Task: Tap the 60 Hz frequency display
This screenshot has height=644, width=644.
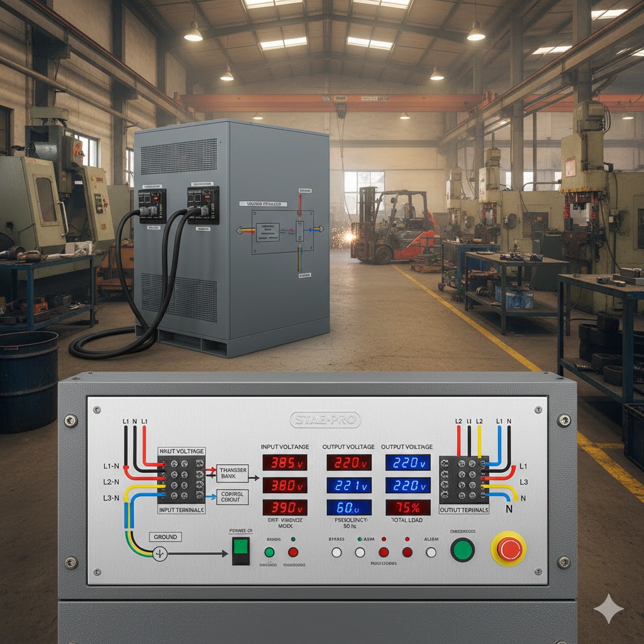Action: coord(348,508)
